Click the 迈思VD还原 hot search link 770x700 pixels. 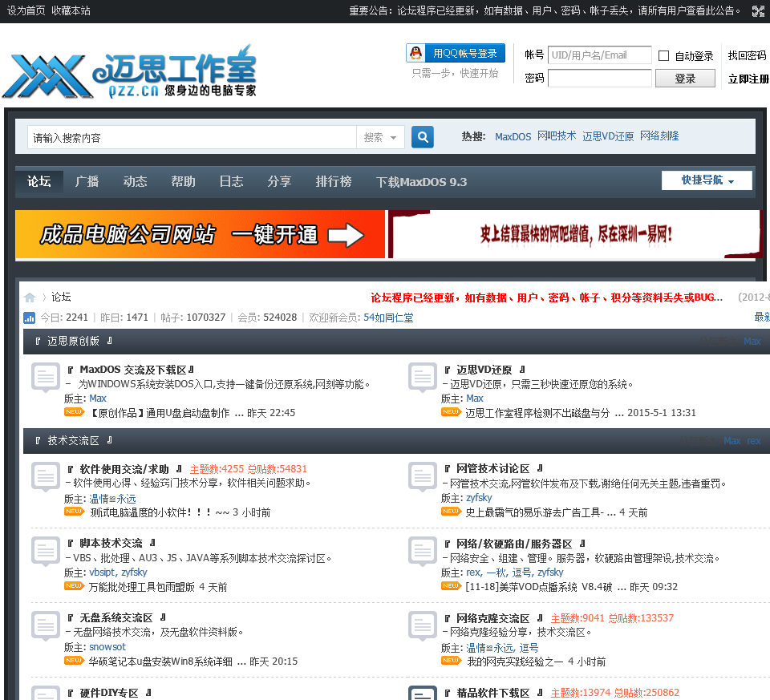[x=608, y=136]
